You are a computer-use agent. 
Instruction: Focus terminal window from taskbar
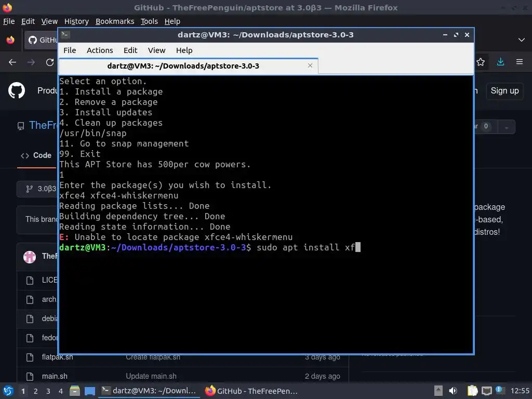click(x=149, y=391)
